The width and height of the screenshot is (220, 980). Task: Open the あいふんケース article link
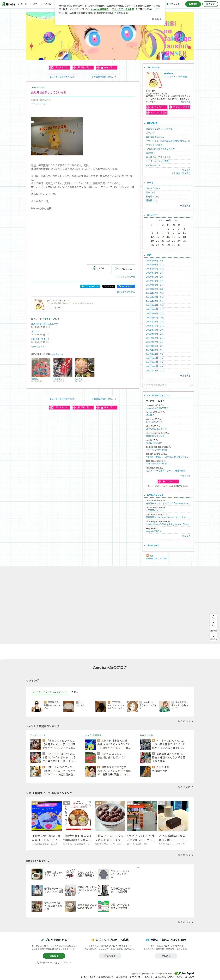(153, 166)
